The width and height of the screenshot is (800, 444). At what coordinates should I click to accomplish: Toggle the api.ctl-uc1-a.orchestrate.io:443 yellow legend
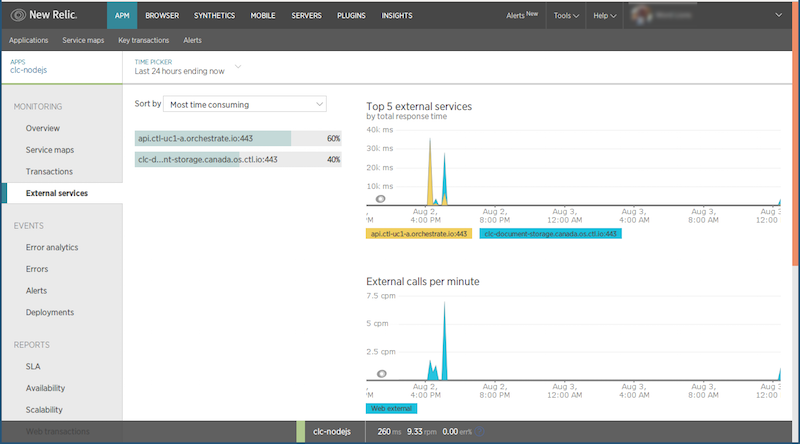pyautogui.click(x=418, y=234)
